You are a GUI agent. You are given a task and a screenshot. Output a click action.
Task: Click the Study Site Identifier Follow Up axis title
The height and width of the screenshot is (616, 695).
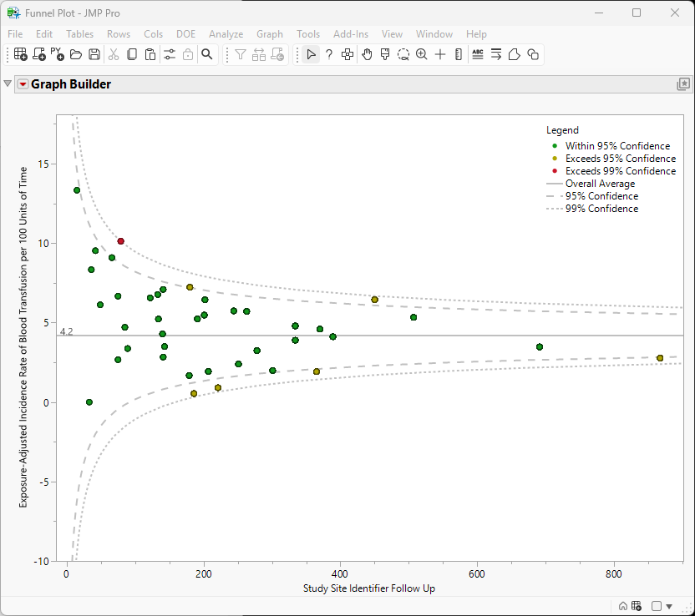point(368,588)
